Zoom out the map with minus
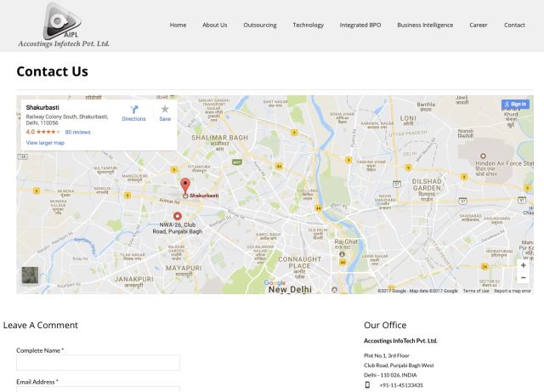The image size is (544, 392). (x=524, y=278)
